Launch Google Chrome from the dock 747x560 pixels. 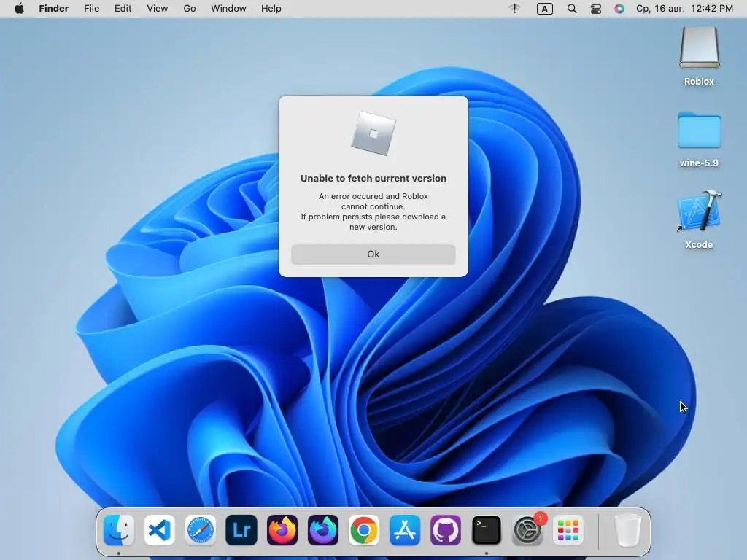(364, 530)
